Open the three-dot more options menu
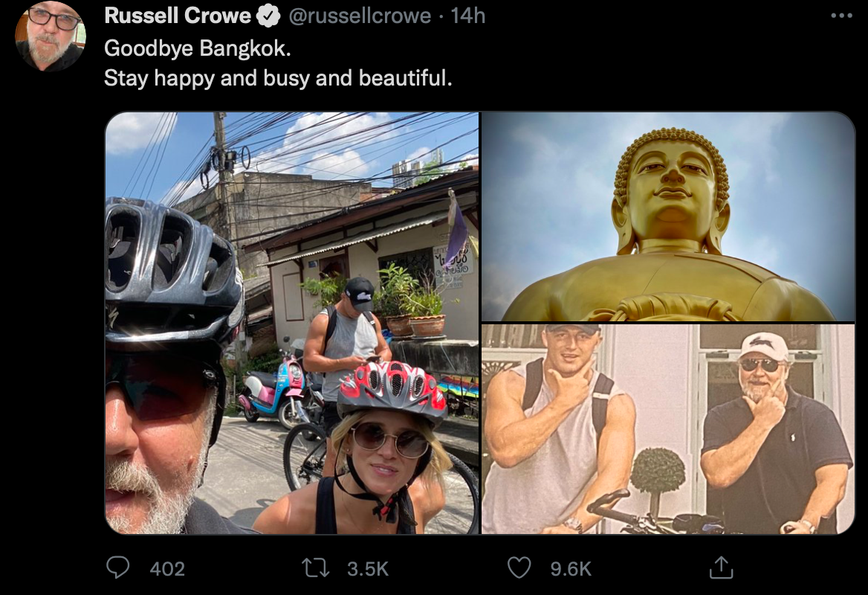868x595 pixels. point(841,16)
